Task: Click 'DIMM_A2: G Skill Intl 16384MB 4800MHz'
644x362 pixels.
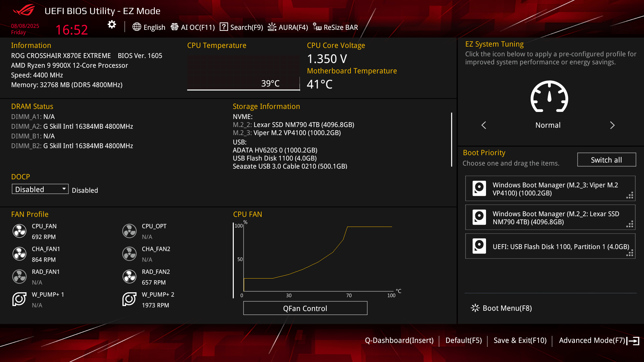Action: (x=72, y=126)
